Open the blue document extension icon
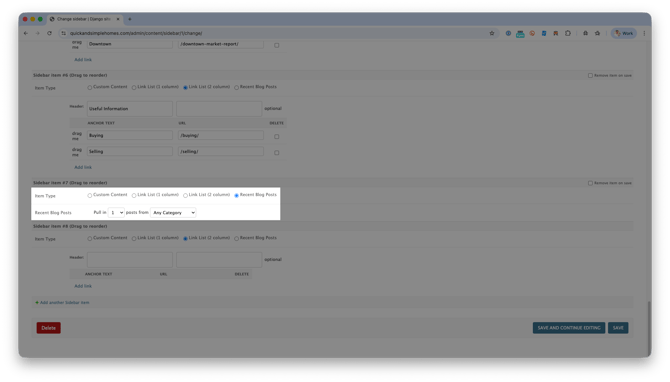The width and height of the screenshot is (670, 382). (544, 33)
